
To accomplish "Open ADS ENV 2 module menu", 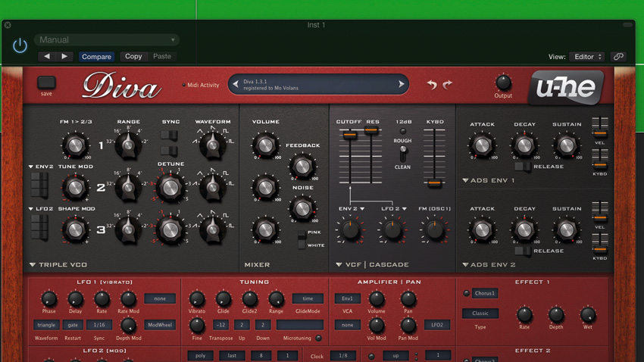I will click(x=465, y=265).
